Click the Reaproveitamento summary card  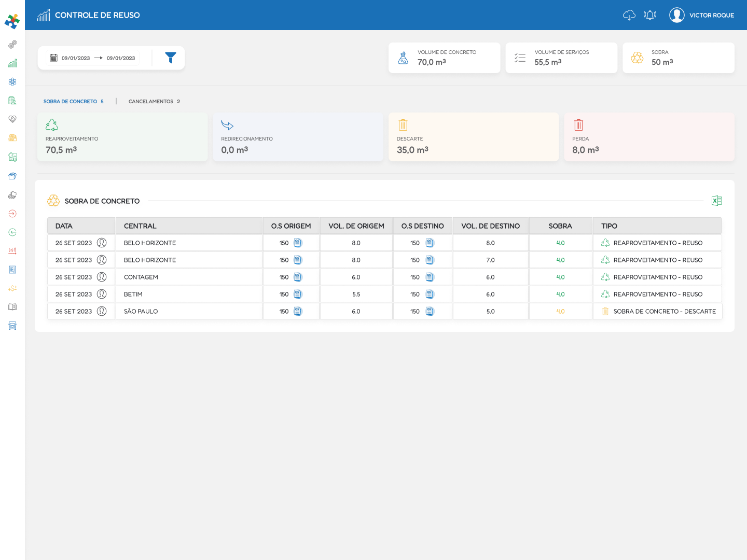click(122, 137)
